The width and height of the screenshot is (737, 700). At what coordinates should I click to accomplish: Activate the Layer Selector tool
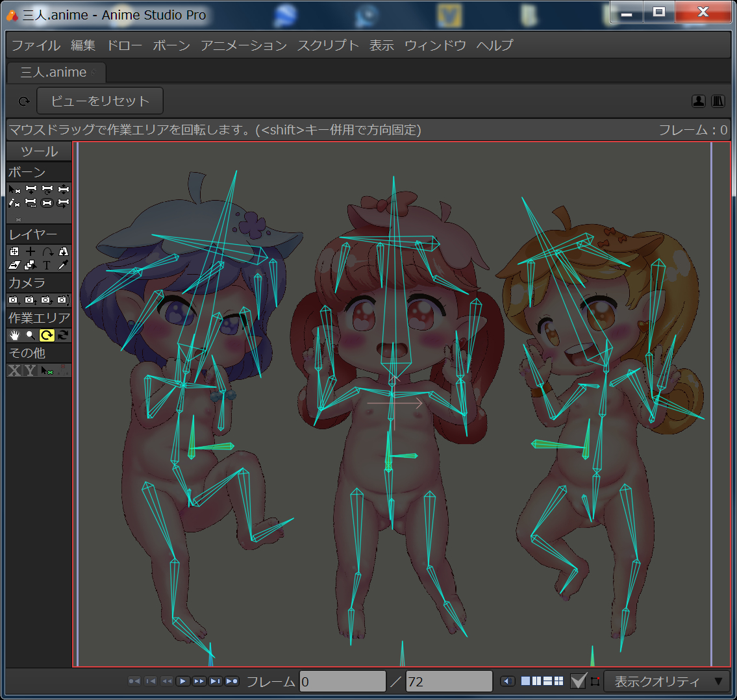point(31,266)
